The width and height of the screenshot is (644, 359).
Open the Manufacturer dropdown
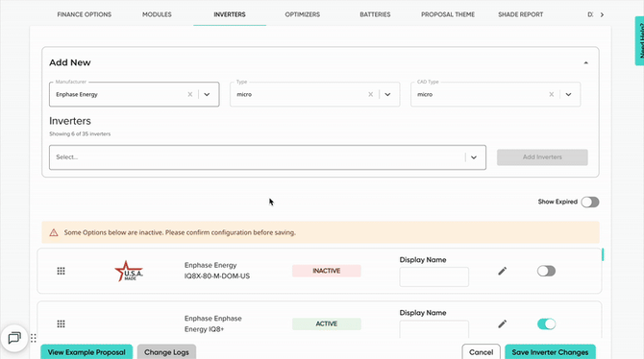click(207, 94)
